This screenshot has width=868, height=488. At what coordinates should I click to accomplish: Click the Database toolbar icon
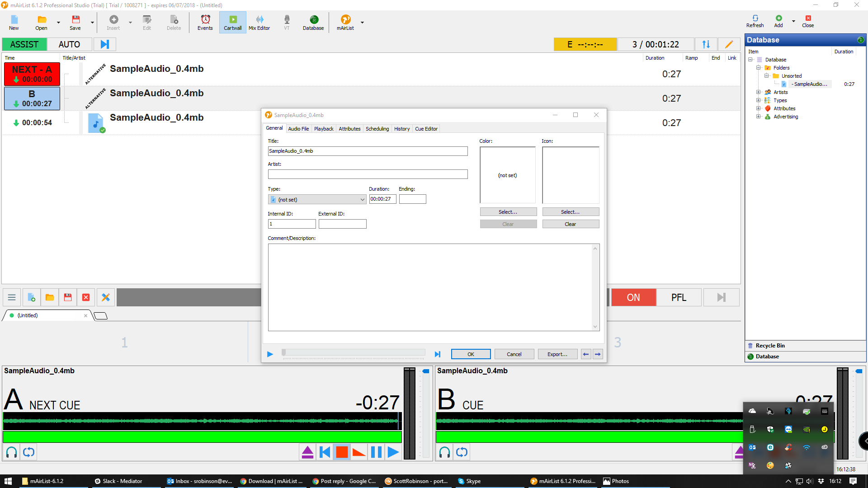click(313, 22)
